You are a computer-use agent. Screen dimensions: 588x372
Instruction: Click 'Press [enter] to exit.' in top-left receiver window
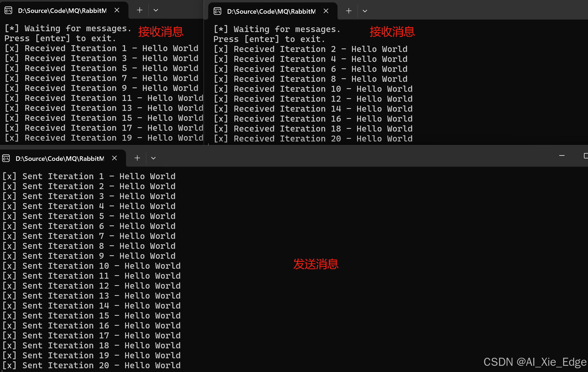tap(60, 38)
